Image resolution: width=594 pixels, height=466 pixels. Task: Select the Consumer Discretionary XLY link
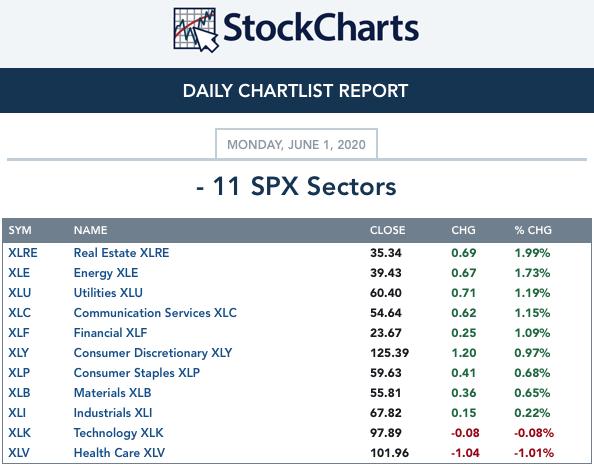click(x=153, y=353)
